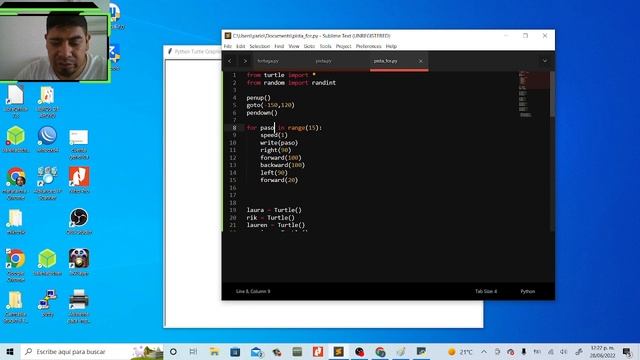Click the Python Turtle Graphics window title
Image resolution: width=640 pixels, height=360 pixels.
(x=198, y=51)
